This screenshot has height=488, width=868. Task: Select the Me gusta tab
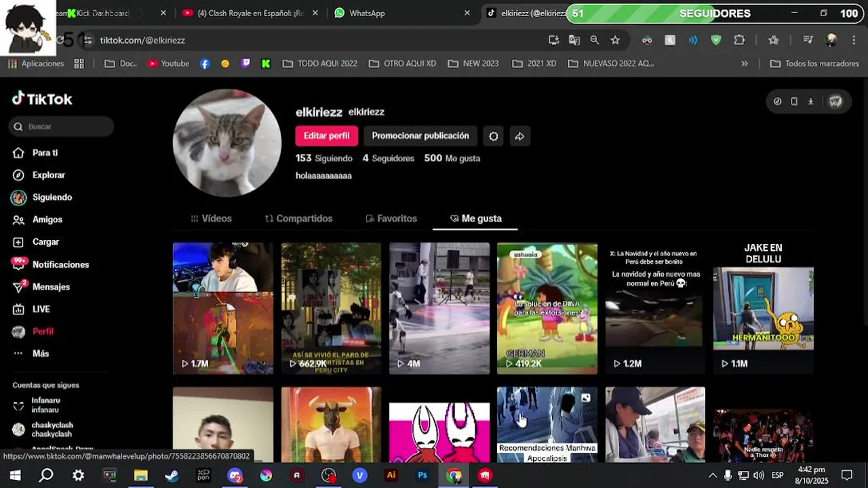point(475,218)
